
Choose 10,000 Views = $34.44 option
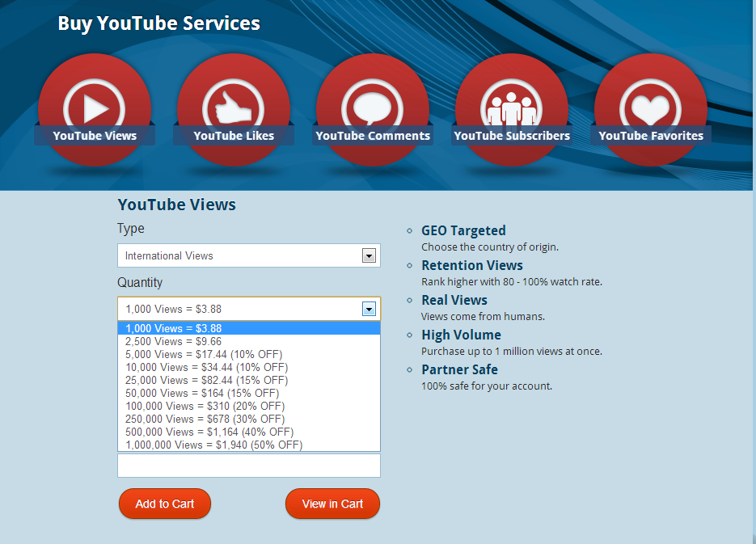[249, 367]
